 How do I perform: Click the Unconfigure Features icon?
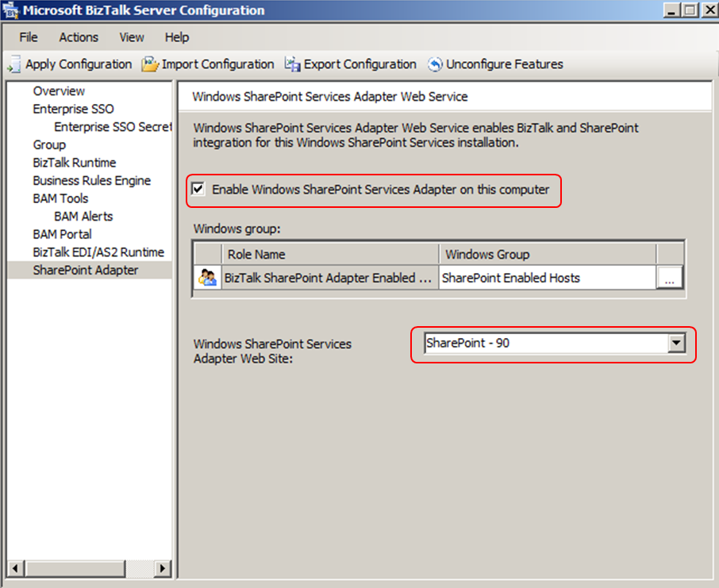click(435, 64)
